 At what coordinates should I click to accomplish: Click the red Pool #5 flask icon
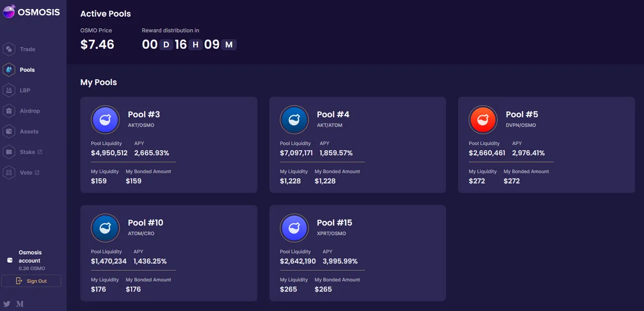(x=483, y=120)
